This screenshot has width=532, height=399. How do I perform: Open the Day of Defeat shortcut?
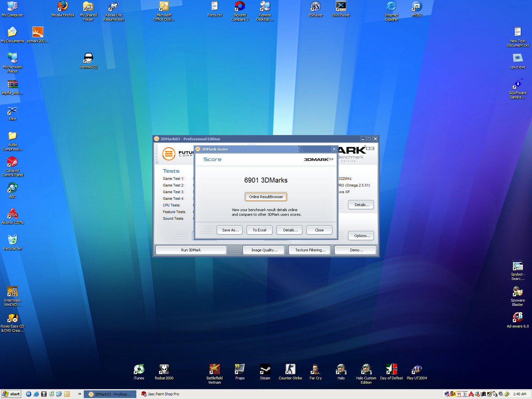pos(391,372)
